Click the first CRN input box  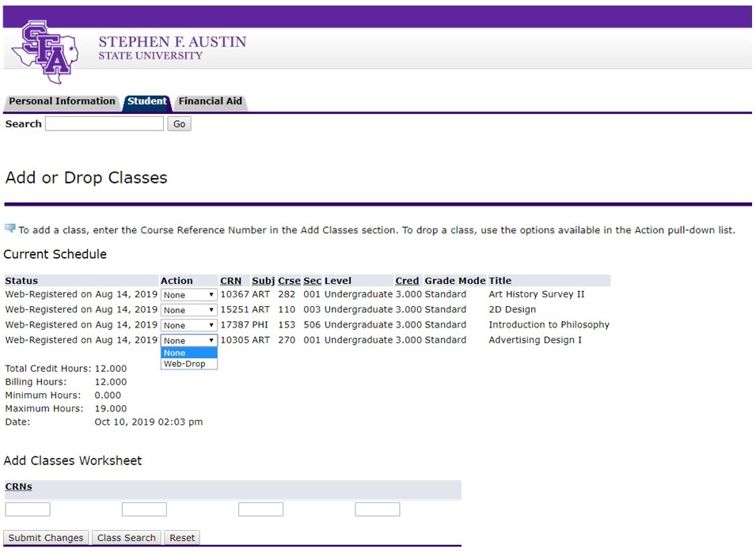point(28,509)
